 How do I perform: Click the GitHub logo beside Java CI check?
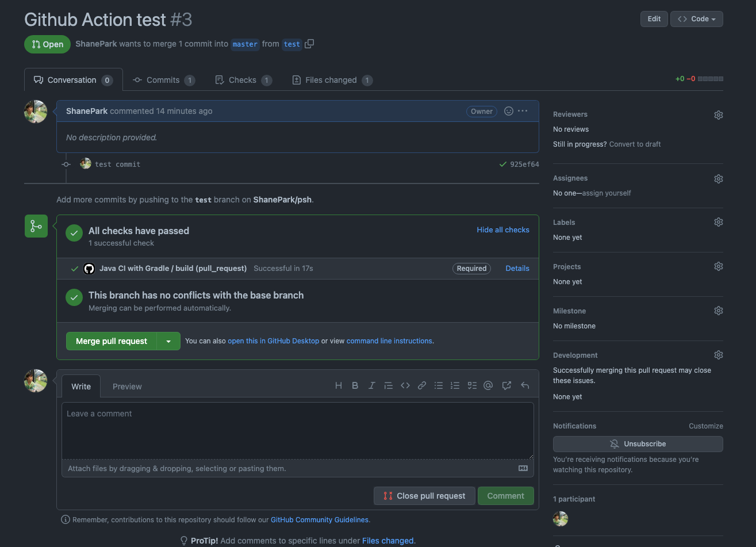coord(89,269)
